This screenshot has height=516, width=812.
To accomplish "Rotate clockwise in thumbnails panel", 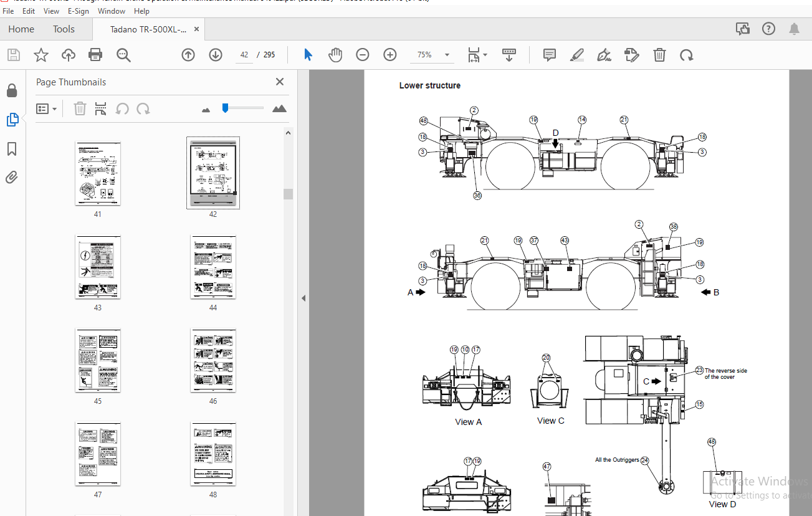I will (143, 109).
